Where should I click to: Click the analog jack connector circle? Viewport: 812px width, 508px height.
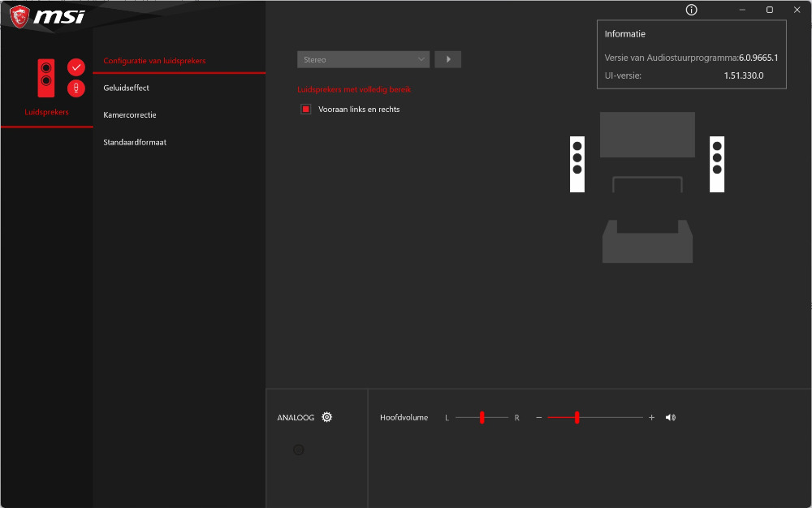[x=298, y=450]
